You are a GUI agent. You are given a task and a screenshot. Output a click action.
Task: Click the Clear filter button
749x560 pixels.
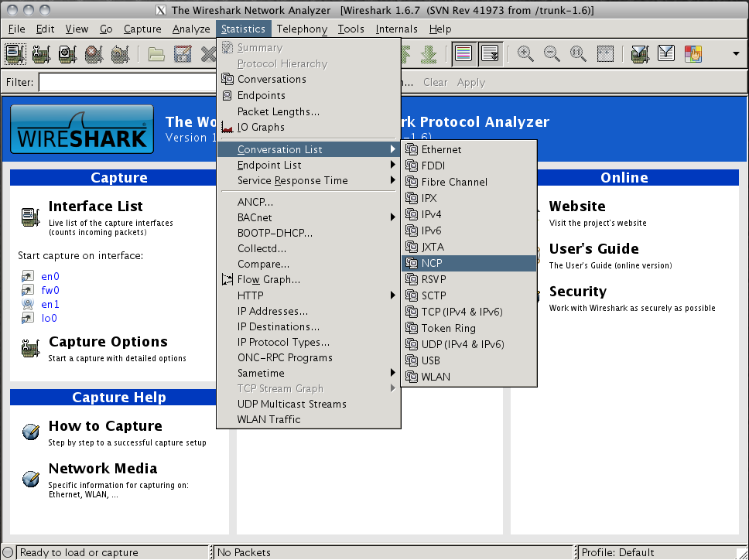click(x=435, y=82)
